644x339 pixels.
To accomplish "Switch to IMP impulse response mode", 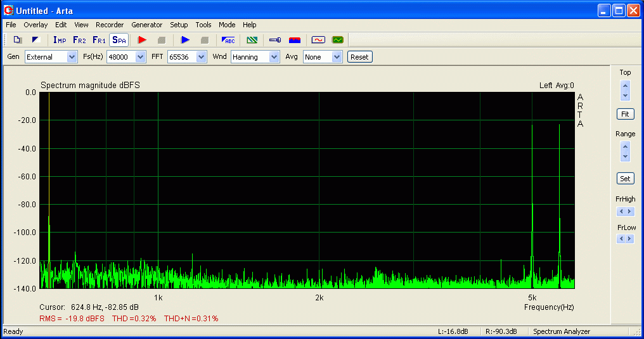I will coord(60,40).
